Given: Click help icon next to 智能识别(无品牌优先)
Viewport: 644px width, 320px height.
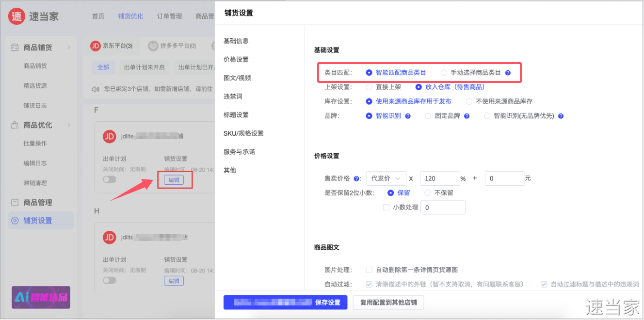Looking at the screenshot, I should click(561, 116).
